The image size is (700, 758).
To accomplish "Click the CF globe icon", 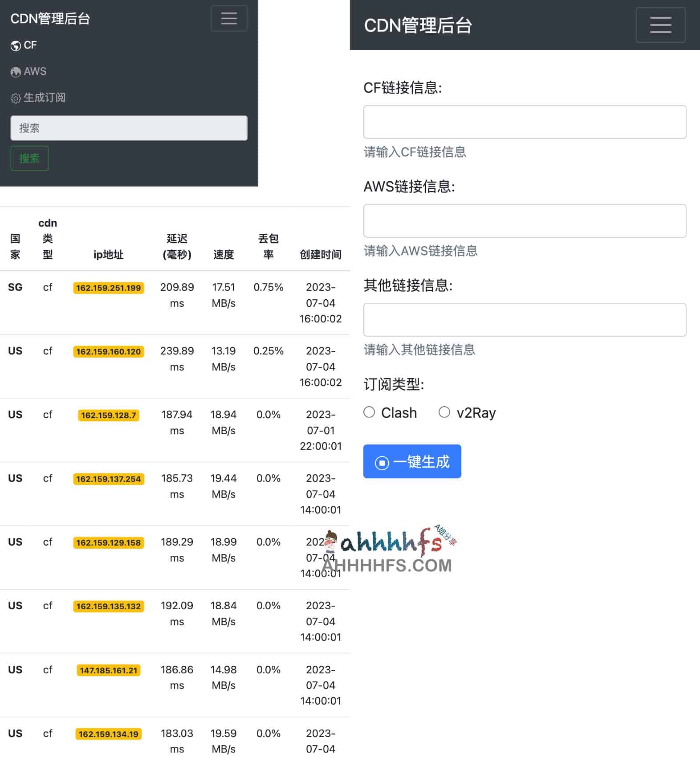I will (16, 46).
